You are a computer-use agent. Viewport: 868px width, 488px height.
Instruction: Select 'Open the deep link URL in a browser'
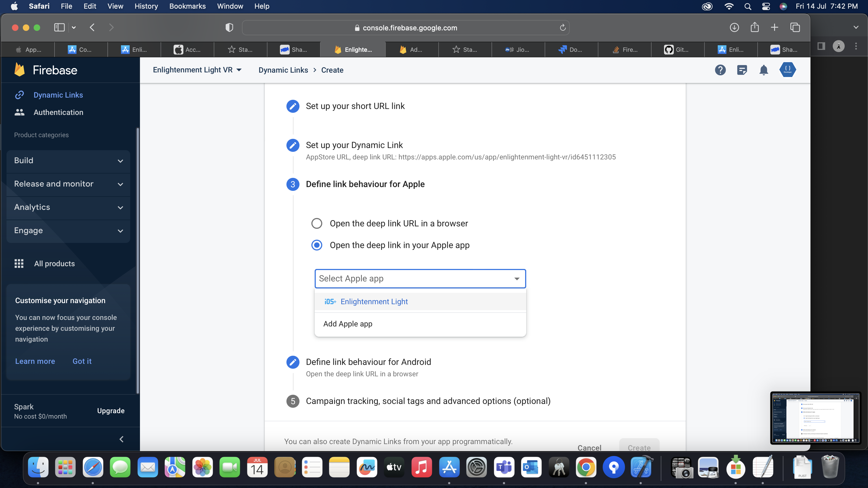(316, 223)
